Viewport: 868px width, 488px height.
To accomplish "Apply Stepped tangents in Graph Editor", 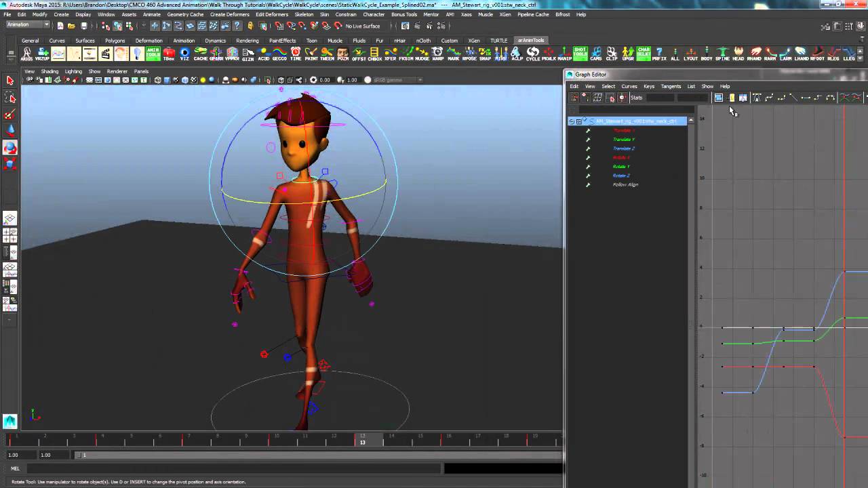I will click(818, 98).
